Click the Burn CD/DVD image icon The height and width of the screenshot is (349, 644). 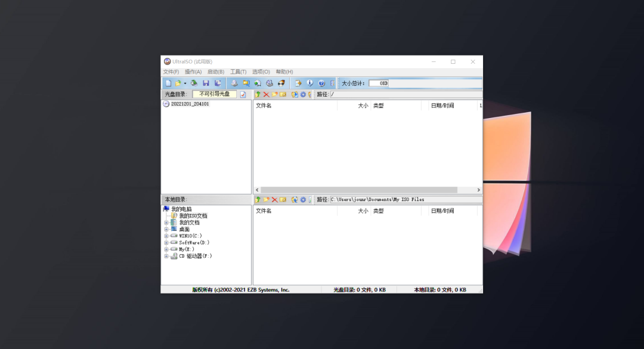point(281,83)
